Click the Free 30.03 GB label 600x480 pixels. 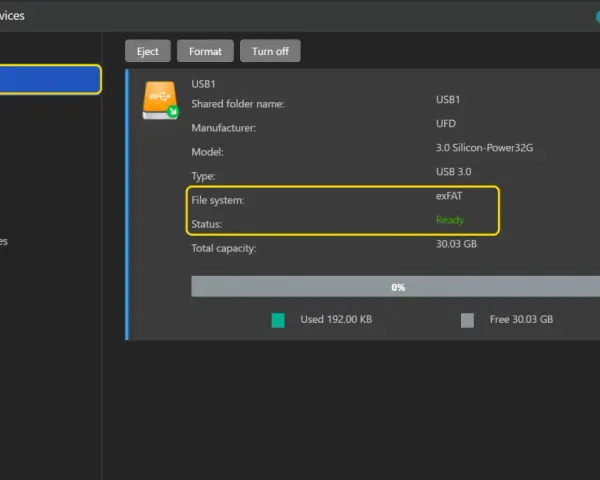521,319
